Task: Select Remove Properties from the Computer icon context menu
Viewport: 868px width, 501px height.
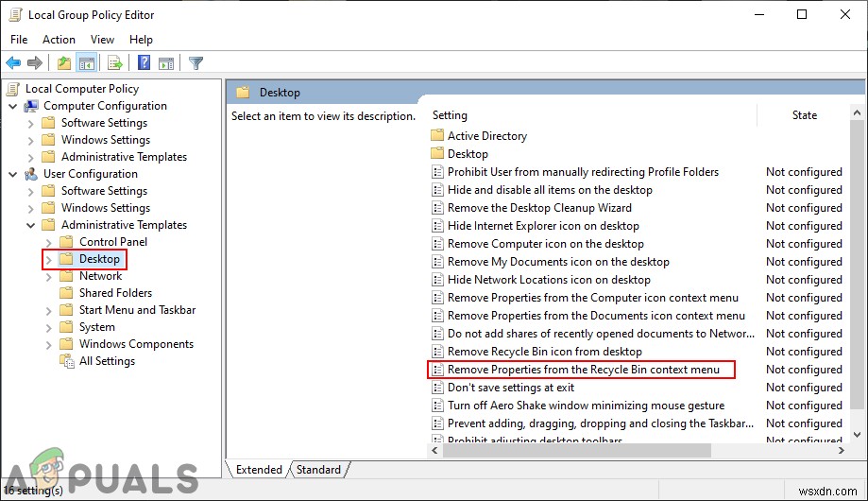Action: coord(593,298)
